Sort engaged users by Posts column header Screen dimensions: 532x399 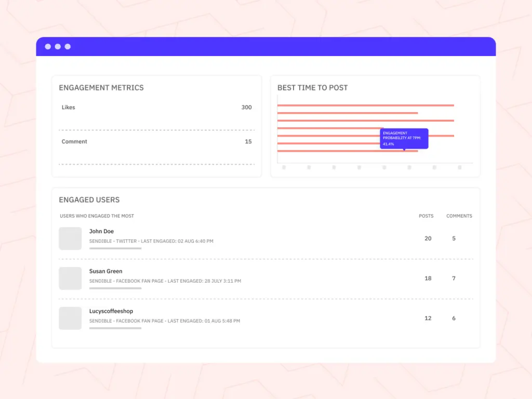coord(426,216)
